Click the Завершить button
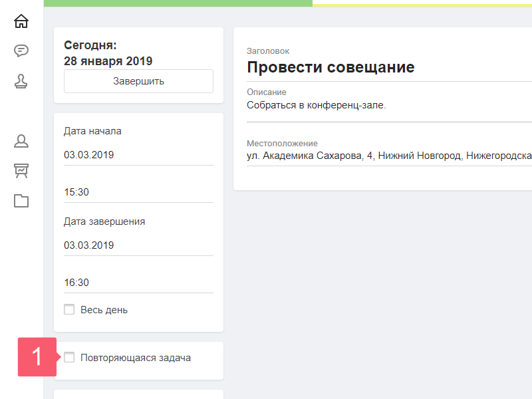Viewport: 532px width, 399px height. coord(138,81)
